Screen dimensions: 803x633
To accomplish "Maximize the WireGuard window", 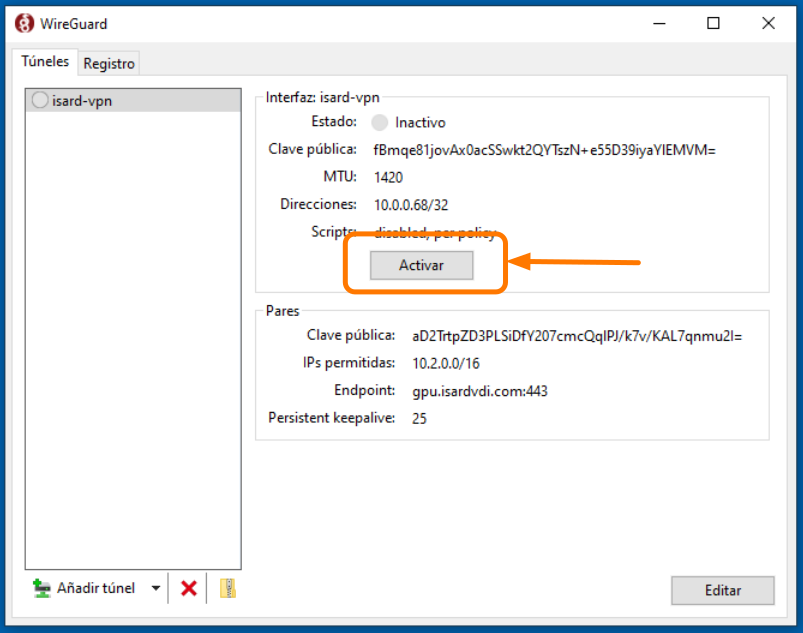I will pyautogui.click(x=713, y=23).
